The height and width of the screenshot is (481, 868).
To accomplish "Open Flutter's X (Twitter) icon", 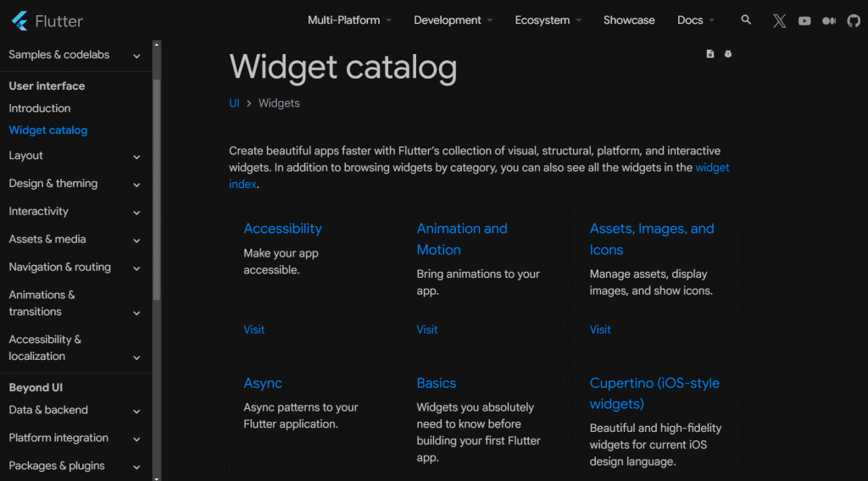I will tap(780, 21).
